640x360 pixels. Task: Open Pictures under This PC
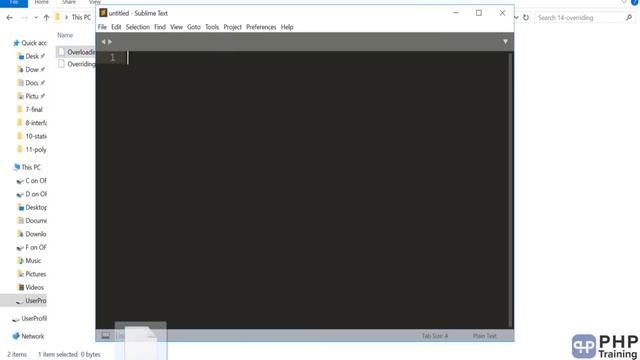pos(32,274)
